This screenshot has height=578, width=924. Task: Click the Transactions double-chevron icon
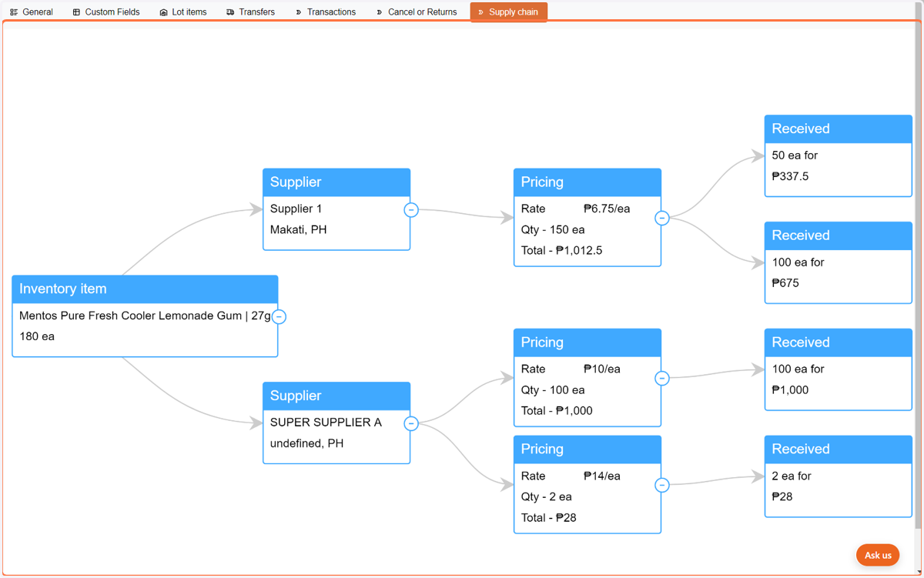coord(298,12)
